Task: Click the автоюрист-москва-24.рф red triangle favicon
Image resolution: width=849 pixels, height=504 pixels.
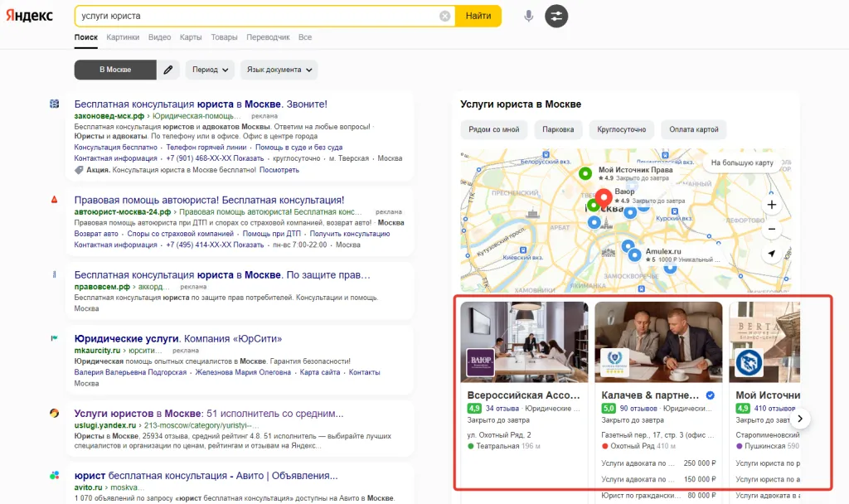Action: [x=54, y=199]
